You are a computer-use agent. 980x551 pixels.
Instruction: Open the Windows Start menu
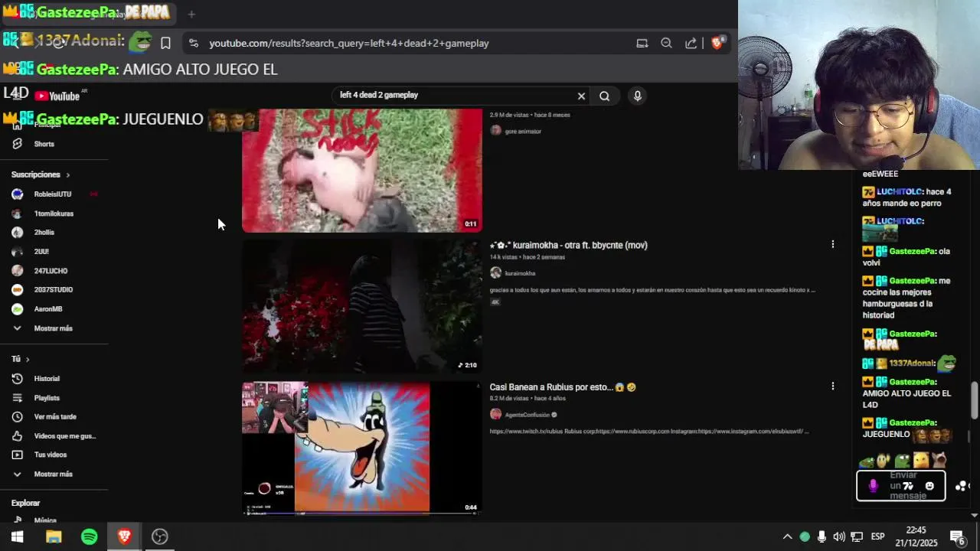17,536
